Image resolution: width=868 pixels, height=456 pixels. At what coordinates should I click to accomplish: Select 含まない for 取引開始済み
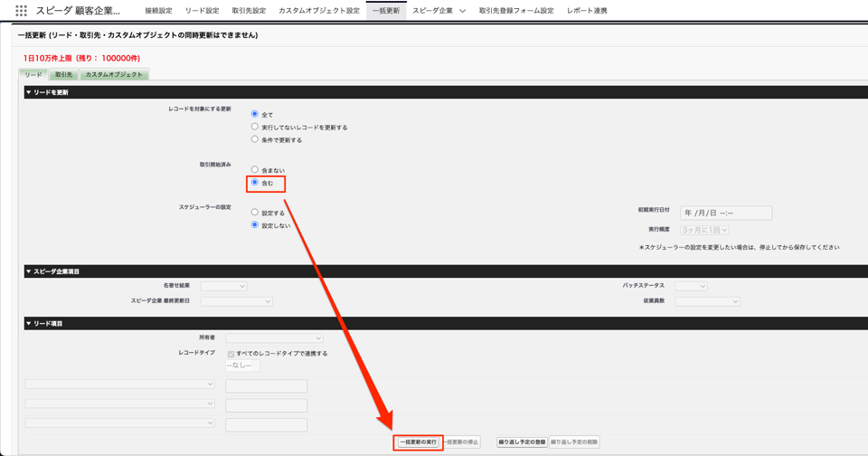[255, 169]
